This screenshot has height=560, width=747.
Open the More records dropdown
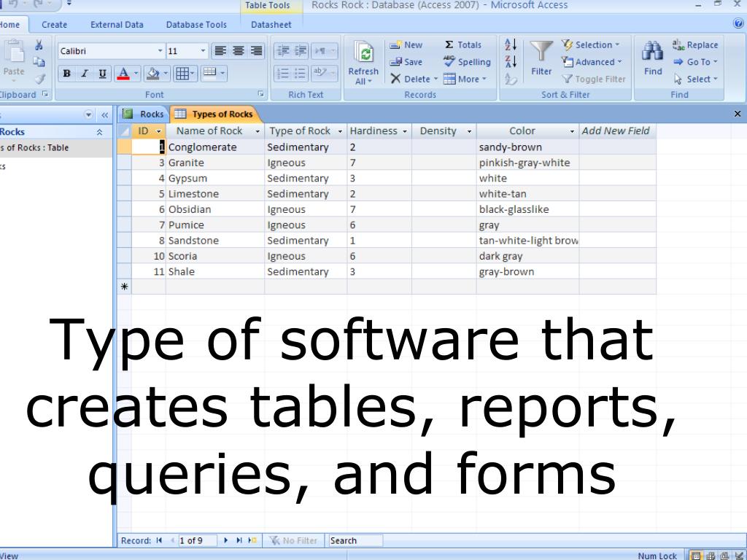pos(465,79)
